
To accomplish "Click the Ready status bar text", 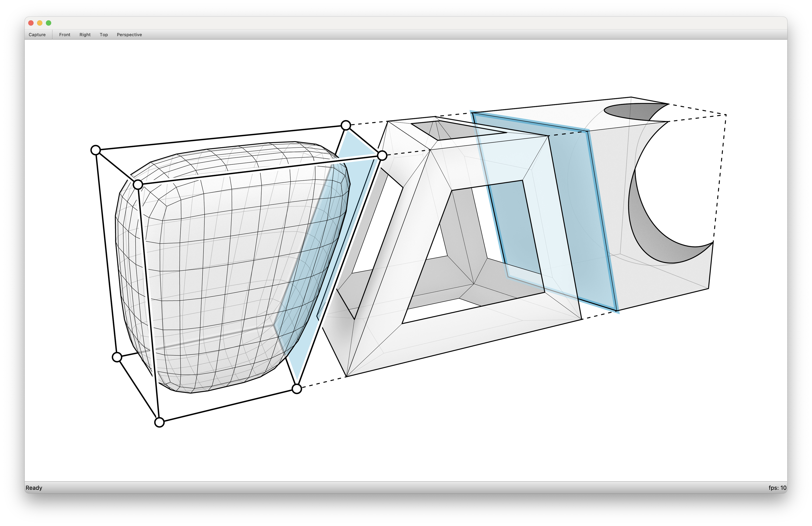I will point(34,487).
